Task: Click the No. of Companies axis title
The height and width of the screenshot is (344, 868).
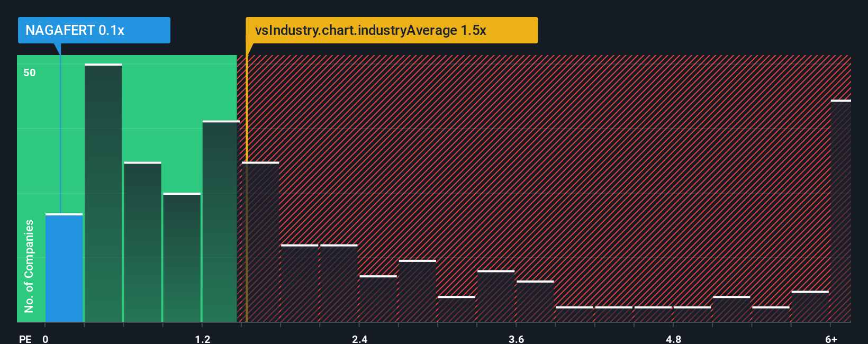Action: point(29,266)
